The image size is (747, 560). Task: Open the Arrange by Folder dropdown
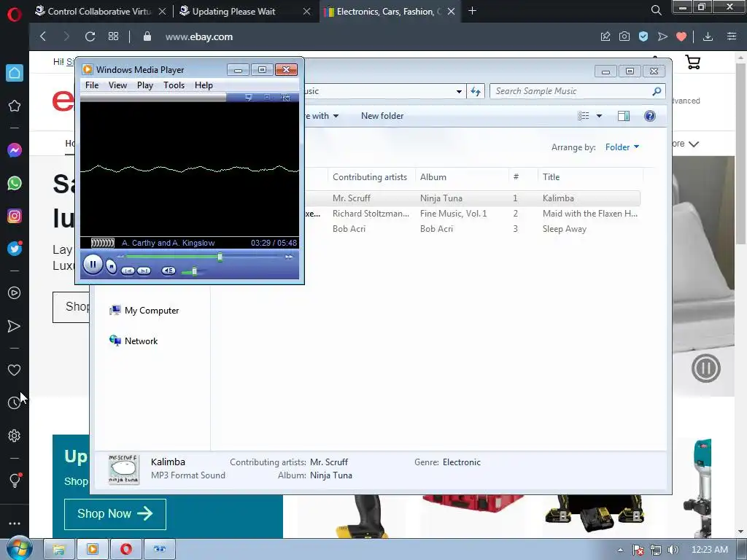[x=622, y=147]
